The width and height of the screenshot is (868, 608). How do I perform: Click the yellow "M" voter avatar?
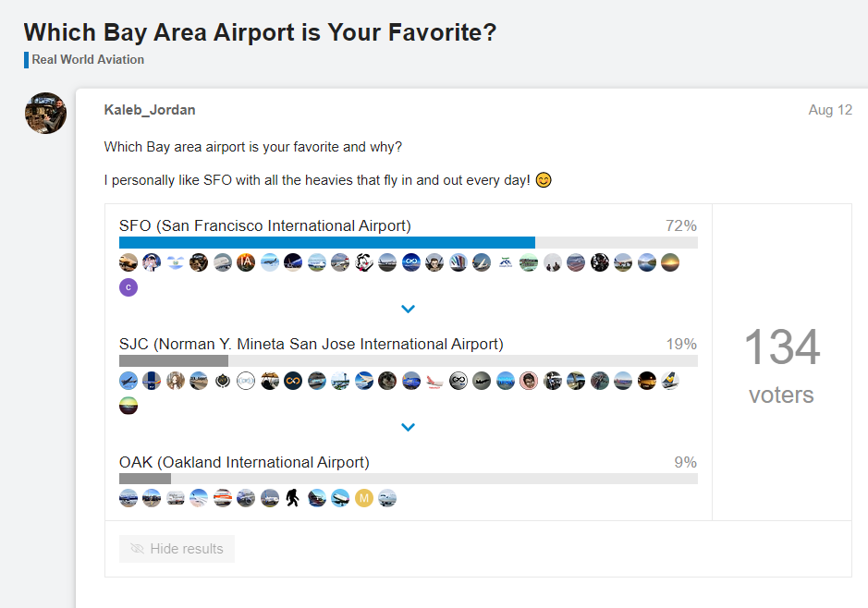(x=363, y=498)
